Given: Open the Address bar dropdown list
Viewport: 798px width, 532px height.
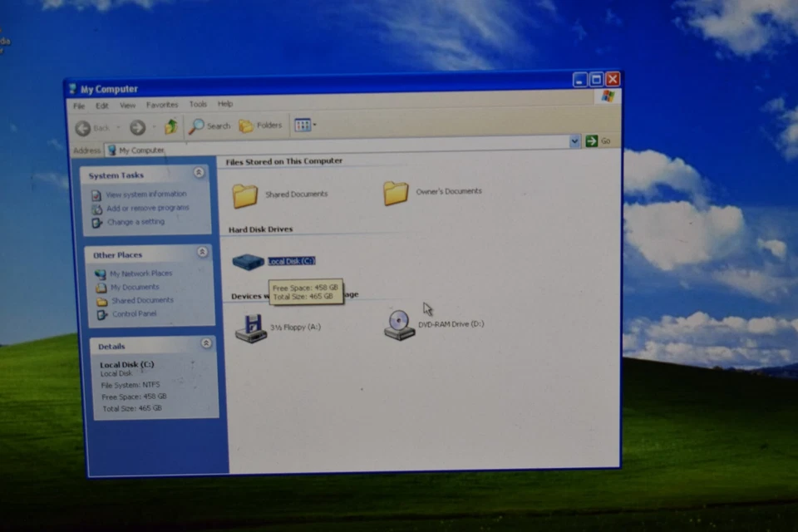Looking at the screenshot, I should pyautogui.click(x=574, y=141).
